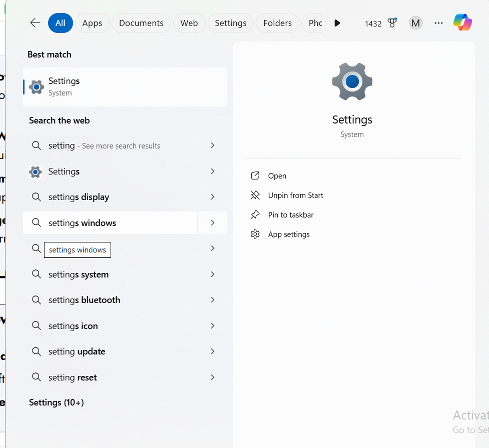The width and height of the screenshot is (489, 448).
Task: Expand the 'Settings (10+)' results group
Action: (57, 402)
